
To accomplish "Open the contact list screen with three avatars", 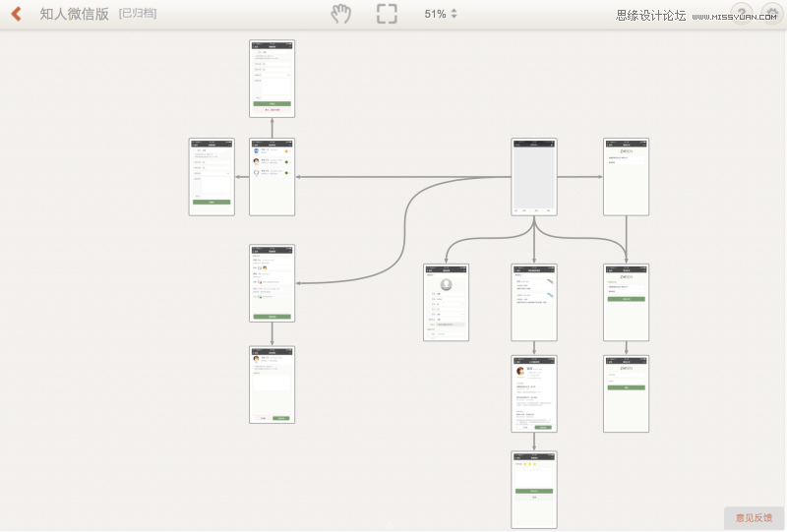I will 272,177.
